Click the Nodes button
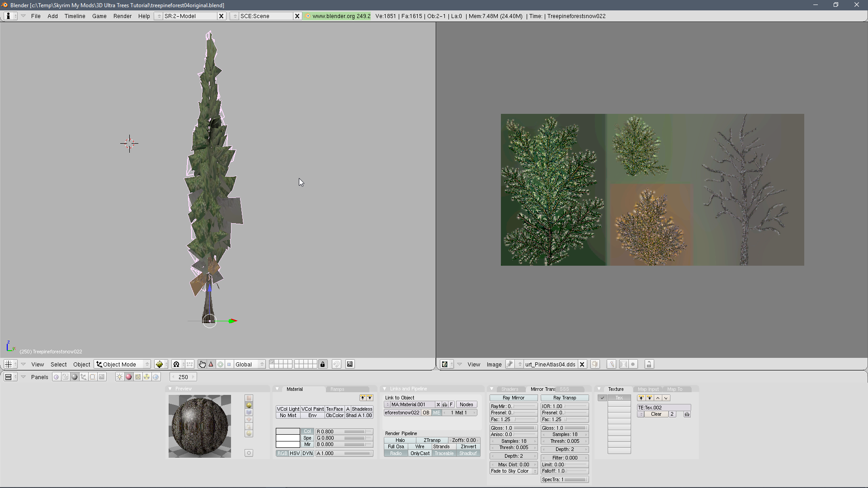 click(466, 405)
